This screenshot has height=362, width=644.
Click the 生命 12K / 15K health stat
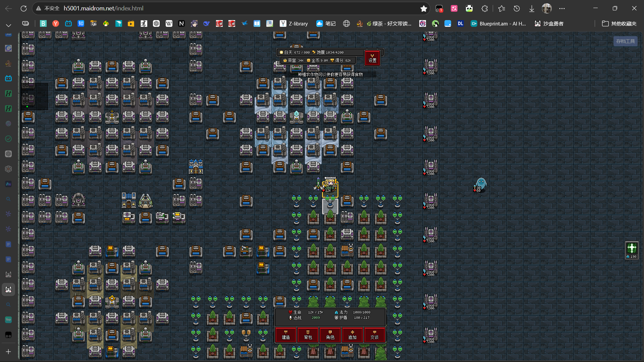coord(306,312)
